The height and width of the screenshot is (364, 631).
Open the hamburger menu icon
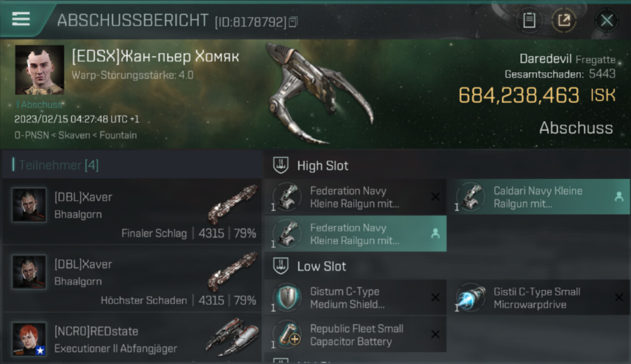[21, 19]
